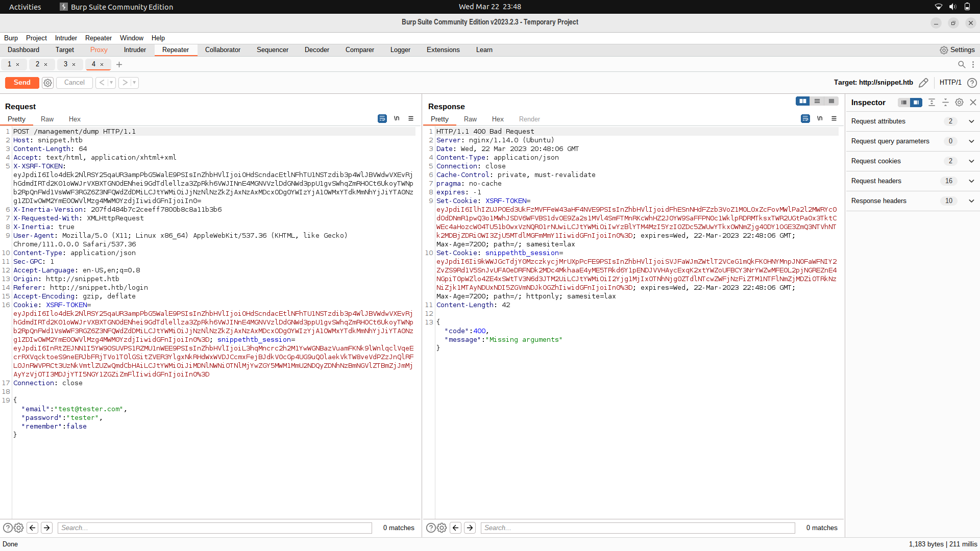Viewport: 980px width, 551px height.
Task: Close the Inspector panel
Action: (x=973, y=102)
